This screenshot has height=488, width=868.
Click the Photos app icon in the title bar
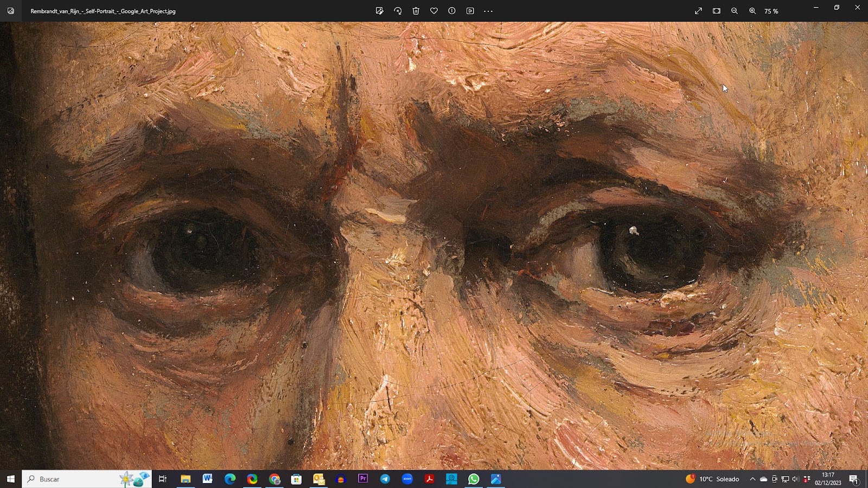coord(11,11)
